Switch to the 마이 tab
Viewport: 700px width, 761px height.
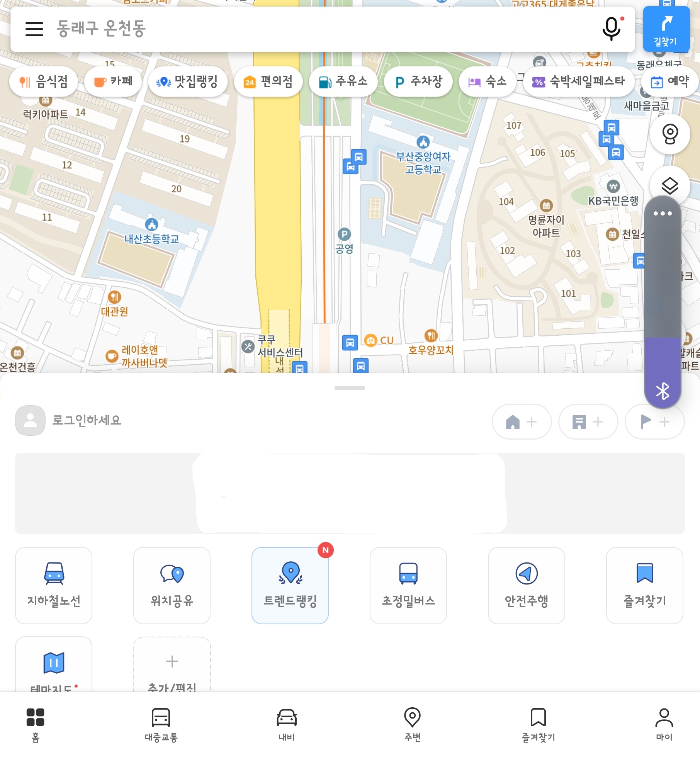point(664,725)
